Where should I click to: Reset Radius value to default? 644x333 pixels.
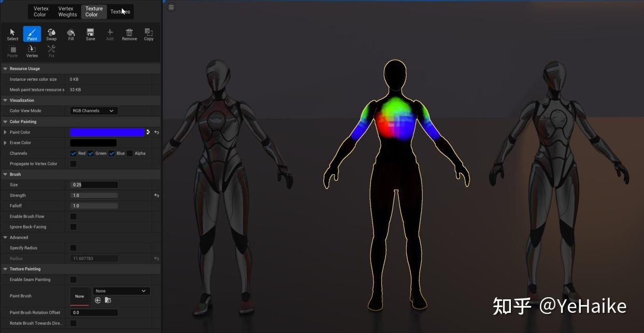(156, 258)
